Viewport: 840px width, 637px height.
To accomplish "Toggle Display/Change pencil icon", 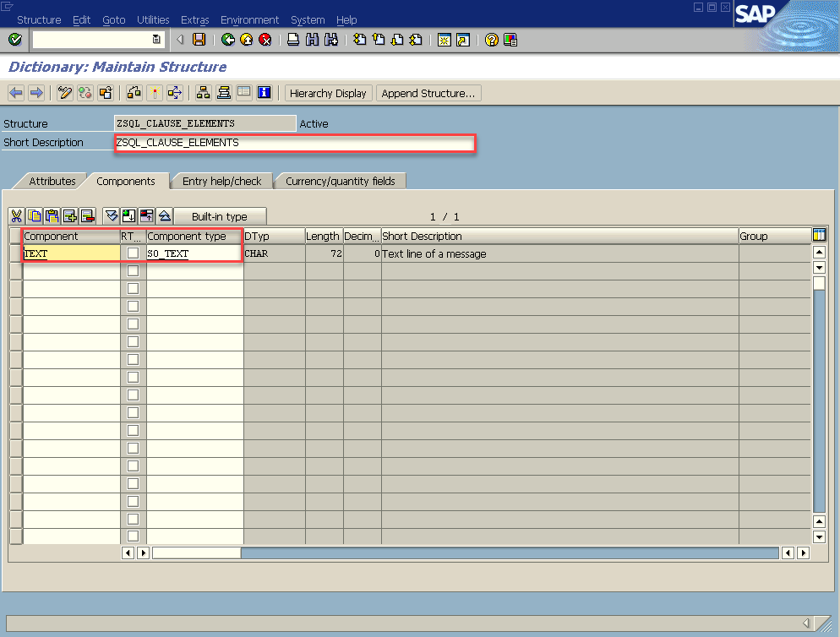I will point(65,93).
